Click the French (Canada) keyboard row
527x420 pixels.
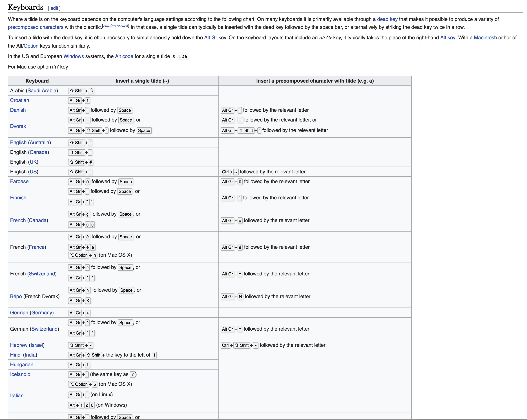pyautogui.click(x=29, y=220)
